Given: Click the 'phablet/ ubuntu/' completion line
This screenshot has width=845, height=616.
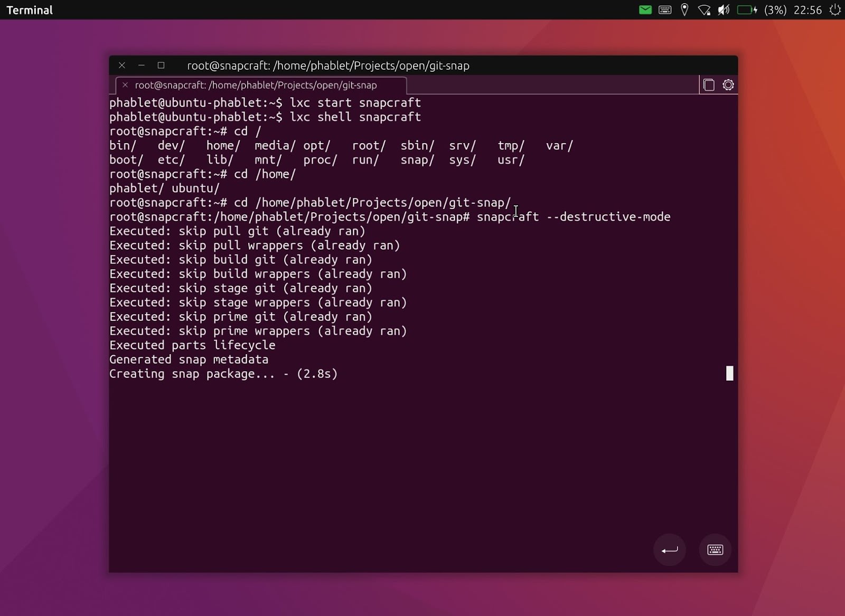Looking at the screenshot, I should tap(164, 188).
